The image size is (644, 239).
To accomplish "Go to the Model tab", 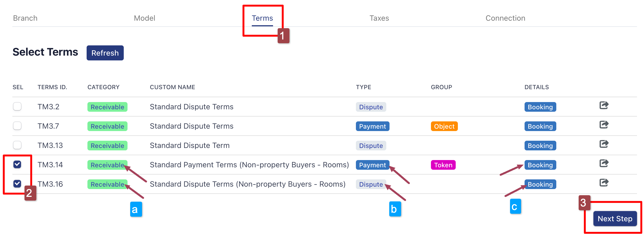I will click(144, 18).
